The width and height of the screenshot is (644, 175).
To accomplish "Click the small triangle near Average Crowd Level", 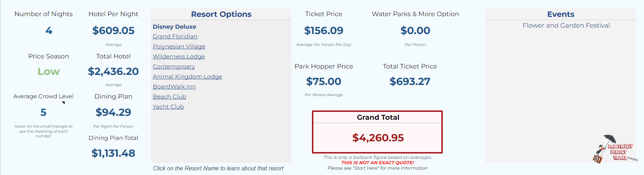I will pyautogui.click(x=64, y=103).
